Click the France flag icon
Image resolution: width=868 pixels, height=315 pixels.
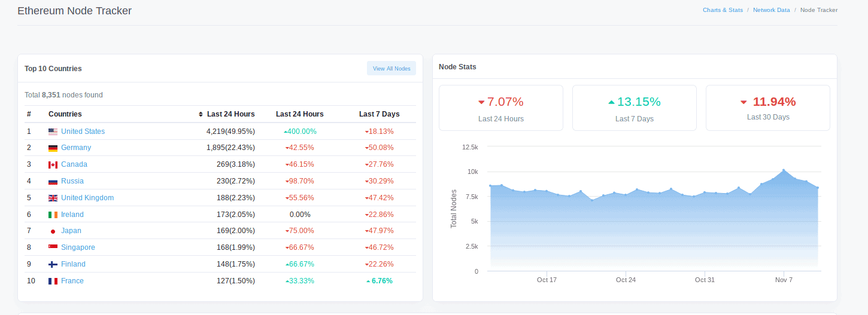[x=53, y=281]
